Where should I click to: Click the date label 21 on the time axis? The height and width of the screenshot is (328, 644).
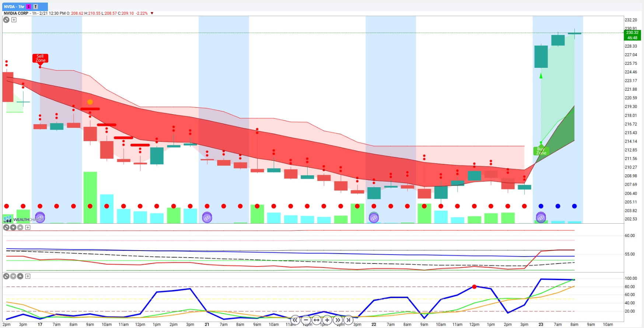(207, 325)
